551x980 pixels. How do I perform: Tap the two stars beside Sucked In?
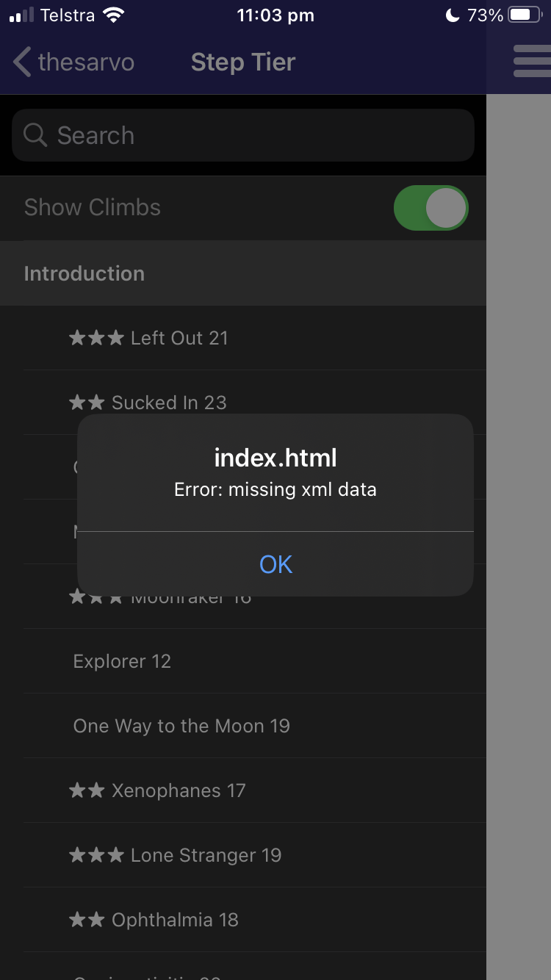pos(87,403)
